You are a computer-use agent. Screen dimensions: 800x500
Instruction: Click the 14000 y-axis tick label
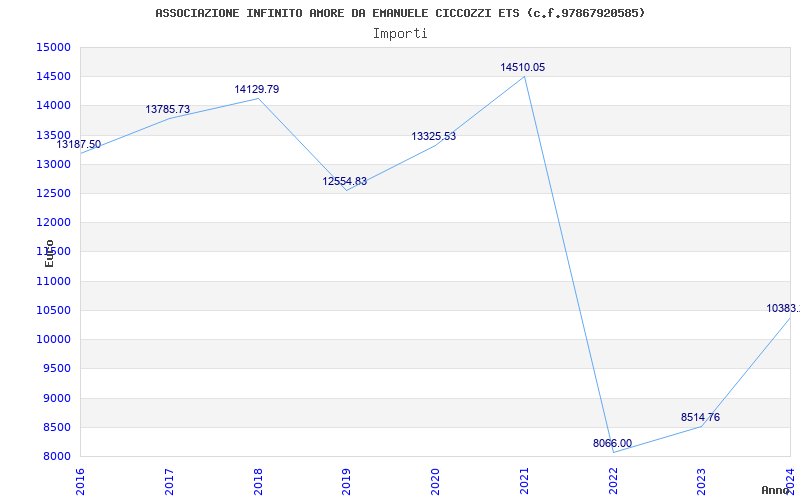(x=53, y=106)
